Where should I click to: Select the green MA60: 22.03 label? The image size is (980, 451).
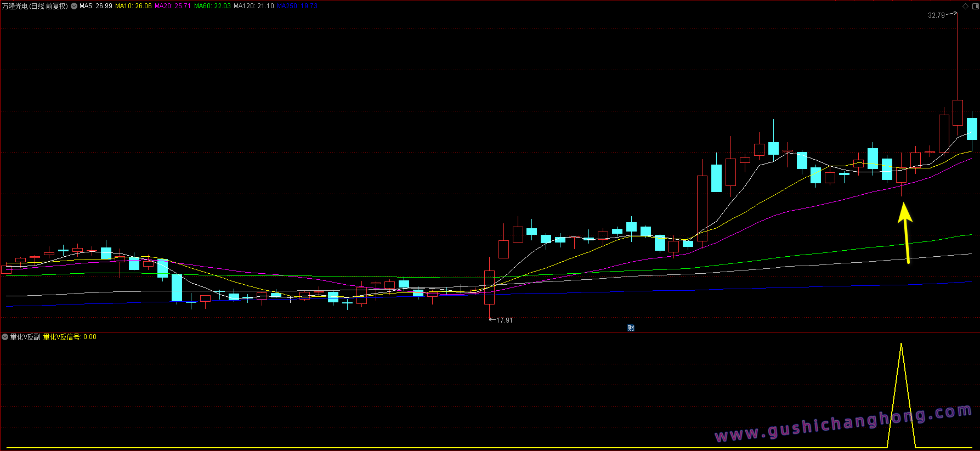click(212, 6)
